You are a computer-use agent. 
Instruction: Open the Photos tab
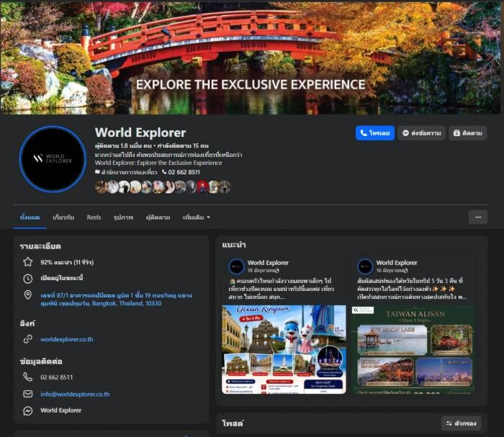123,217
